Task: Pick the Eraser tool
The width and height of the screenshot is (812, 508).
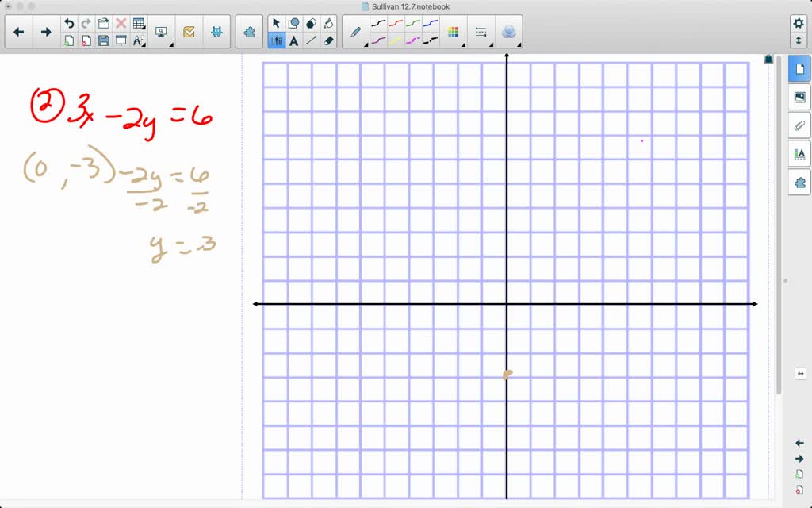Action: coord(328,39)
